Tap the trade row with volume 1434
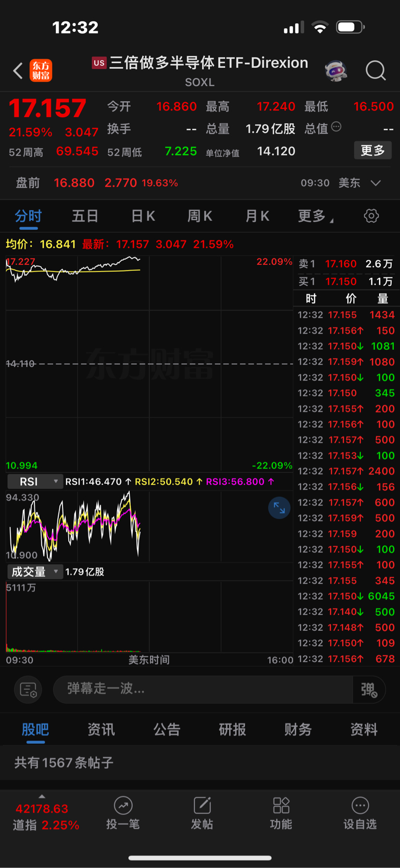The width and height of the screenshot is (400, 868). coord(346,315)
